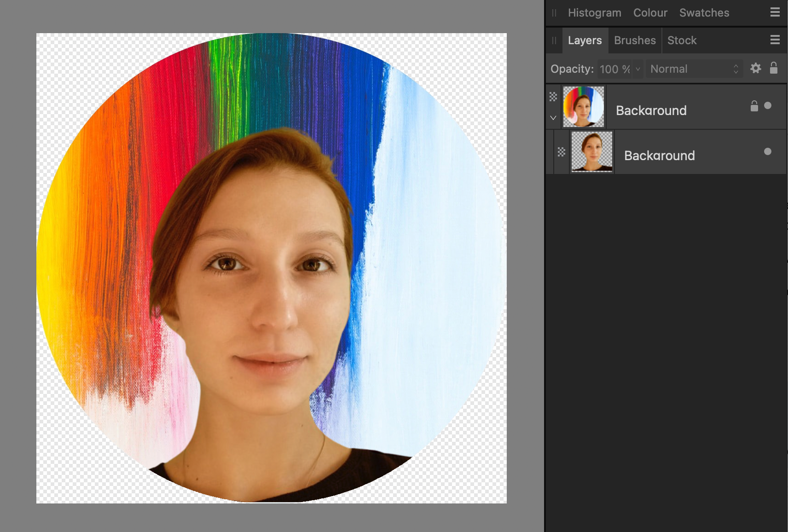This screenshot has height=532, width=788.
Task: Click the pixel layer type icon of the parent Background layer
Action: pos(553,97)
